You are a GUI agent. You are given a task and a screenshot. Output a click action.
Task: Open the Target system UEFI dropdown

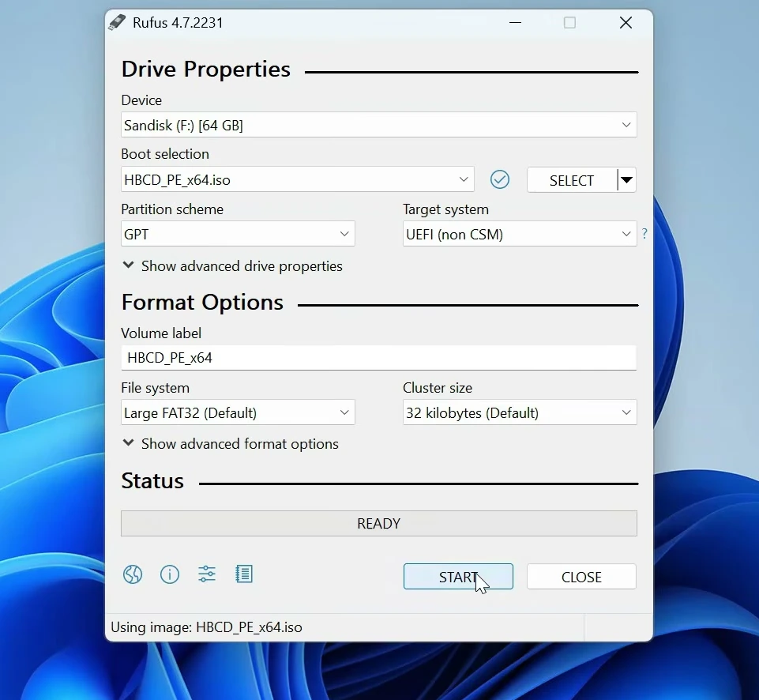click(520, 234)
